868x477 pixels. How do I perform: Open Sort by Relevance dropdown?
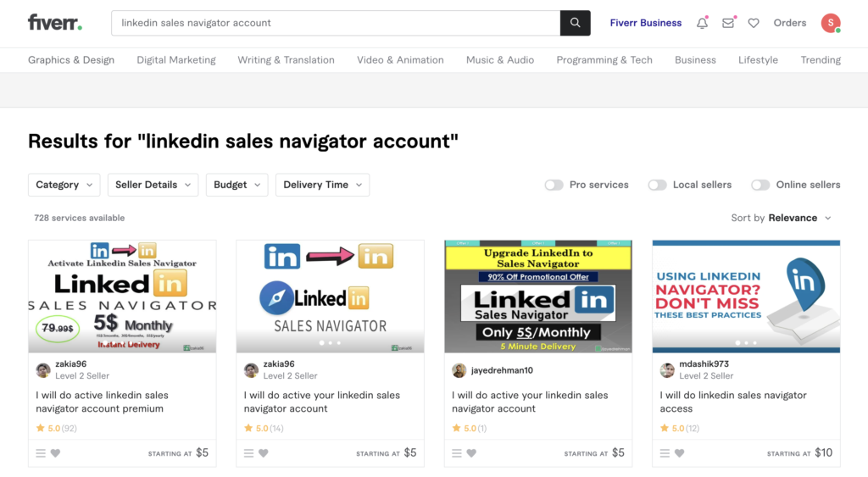point(781,218)
